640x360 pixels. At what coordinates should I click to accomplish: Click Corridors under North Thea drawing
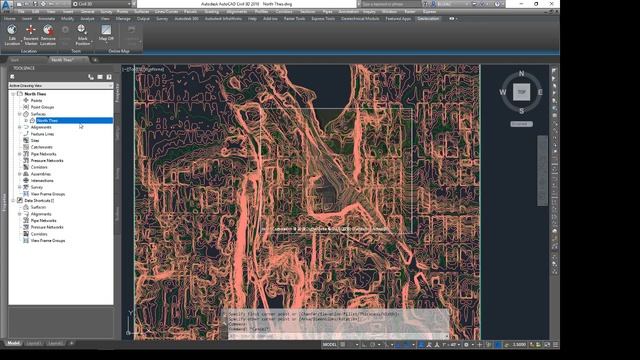coord(39,167)
